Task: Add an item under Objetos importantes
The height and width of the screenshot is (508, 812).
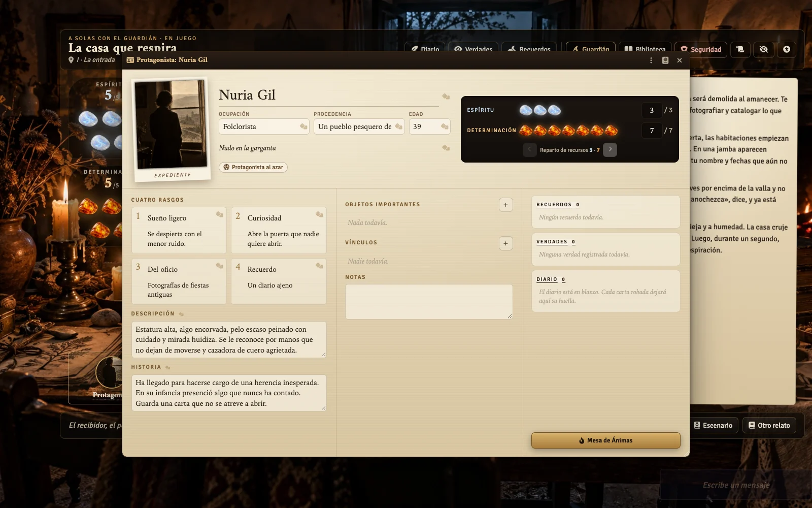Action: coord(505,205)
